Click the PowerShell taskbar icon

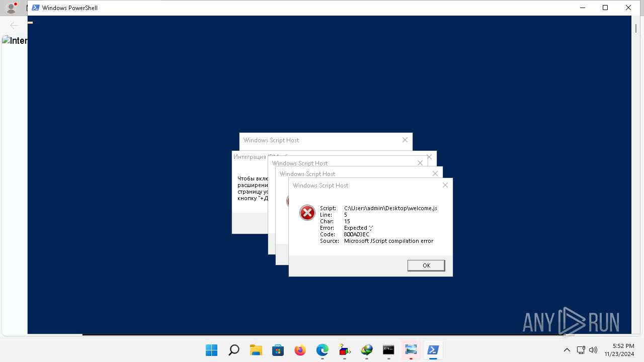(433, 350)
